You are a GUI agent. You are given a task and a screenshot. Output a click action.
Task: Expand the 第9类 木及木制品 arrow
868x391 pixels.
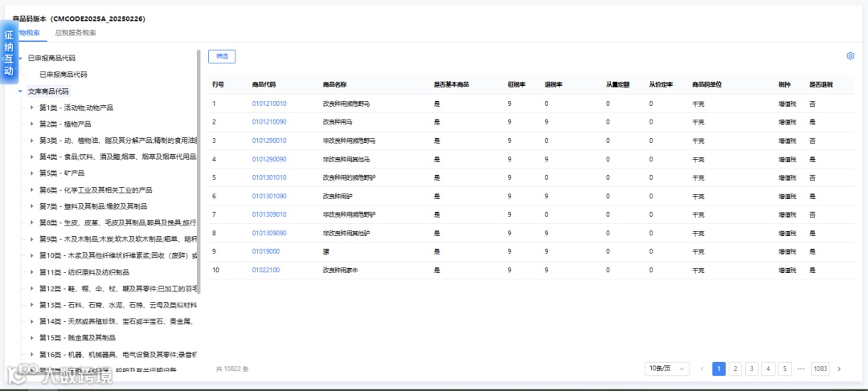pyautogui.click(x=32, y=239)
